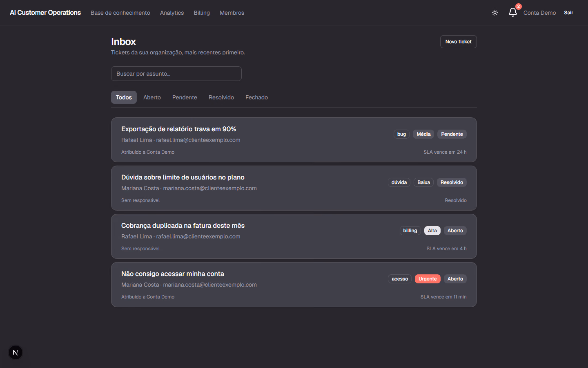The width and height of the screenshot is (588, 368).
Task: Select the Todos filter tab
Action: click(124, 97)
